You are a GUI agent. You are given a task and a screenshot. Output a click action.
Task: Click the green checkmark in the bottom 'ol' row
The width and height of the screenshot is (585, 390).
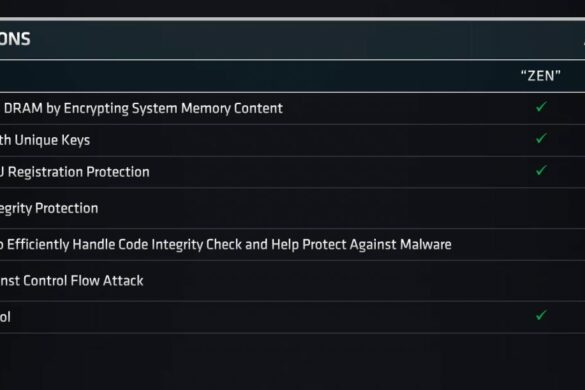point(541,315)
